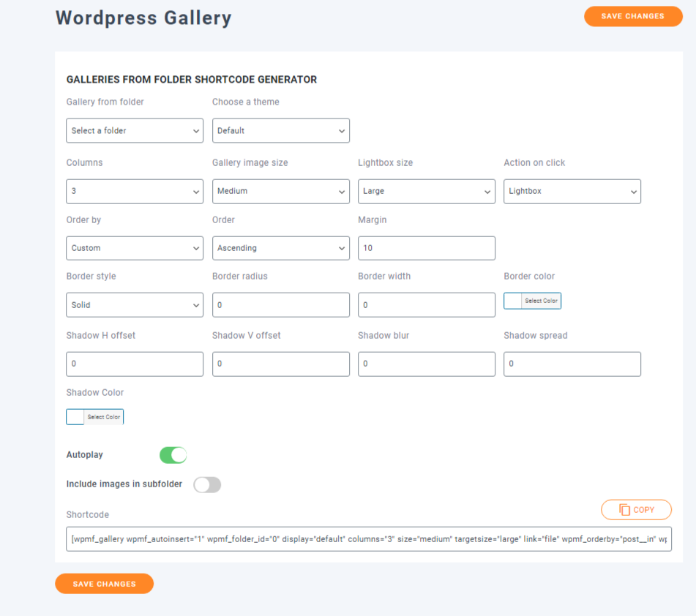Click the bottom Save Changes button

click(105, 584)
